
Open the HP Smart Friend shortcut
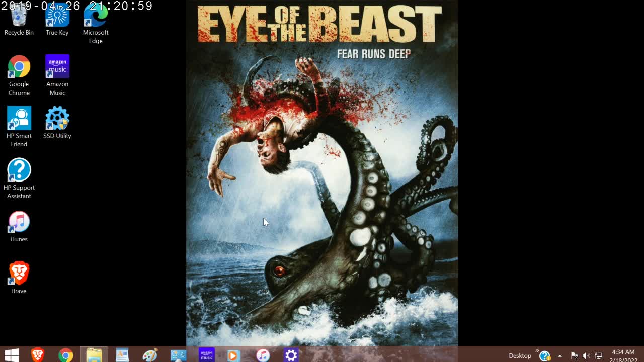[x=19, y=127]
